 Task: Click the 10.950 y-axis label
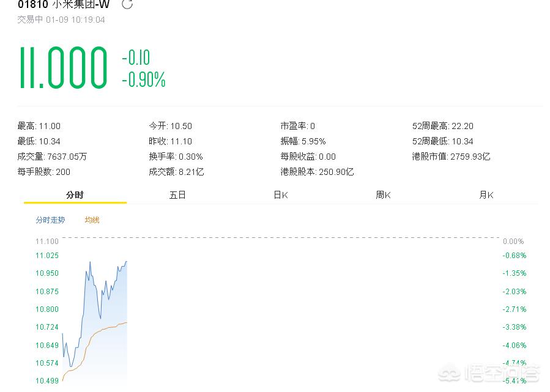tap(47, 273)
